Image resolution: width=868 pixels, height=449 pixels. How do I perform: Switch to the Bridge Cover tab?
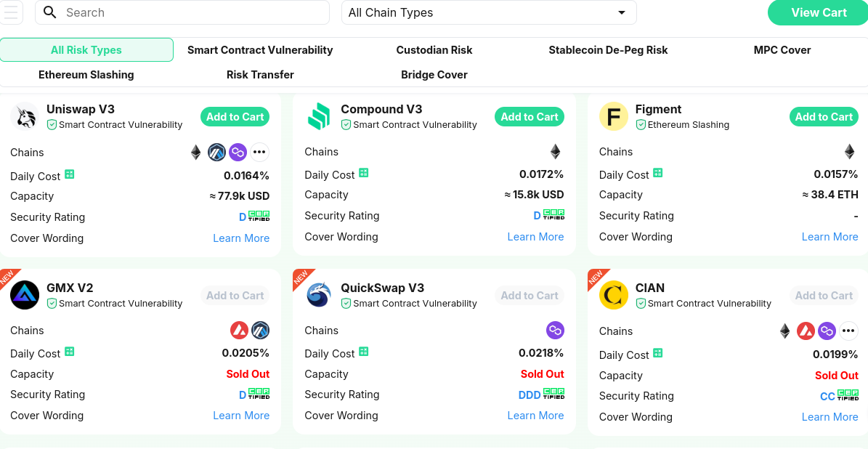(434, 75)
